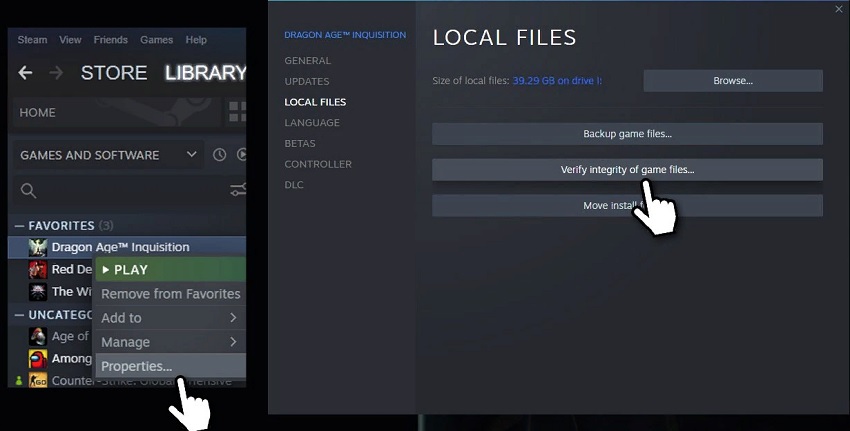Select Local Files section
This screenshot has width=850, height=431.
tap(315, 102)
